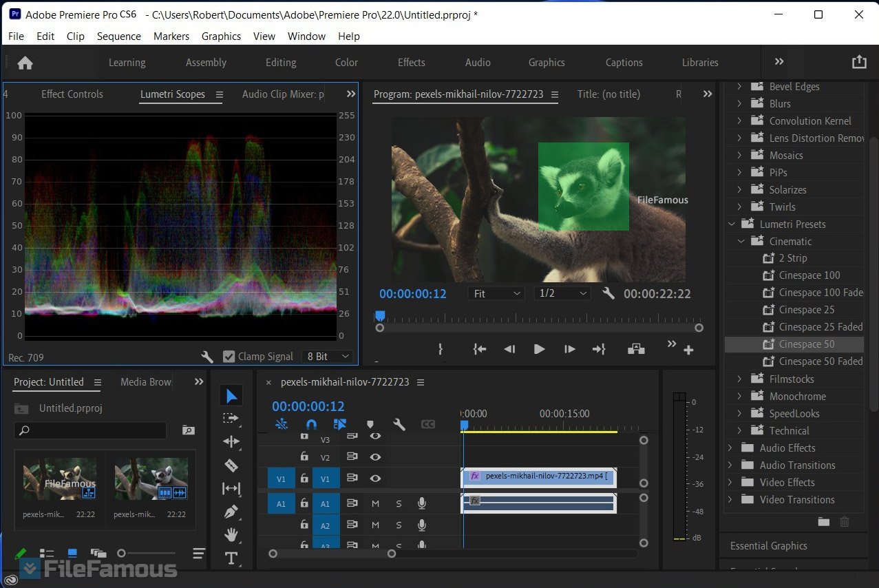Select the Selection arrow tool
The image size is (879, 588).
231,396
